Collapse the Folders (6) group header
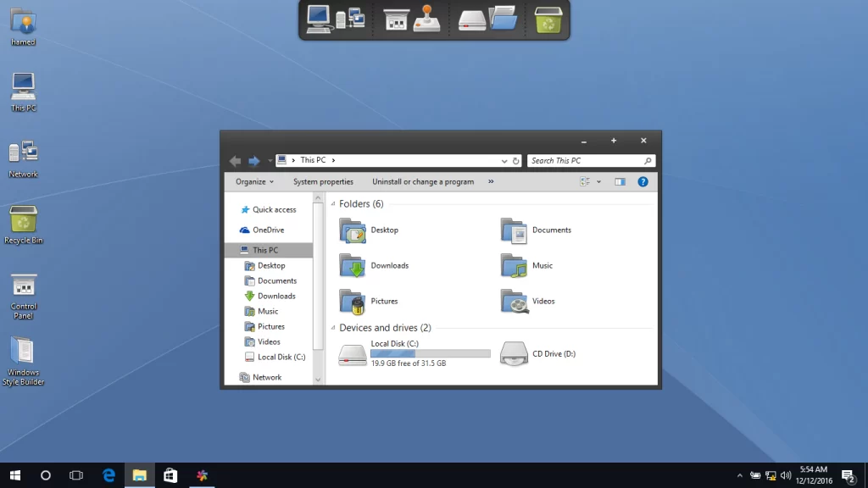Viewport: 868px width, 488px height. click(332, 204)
